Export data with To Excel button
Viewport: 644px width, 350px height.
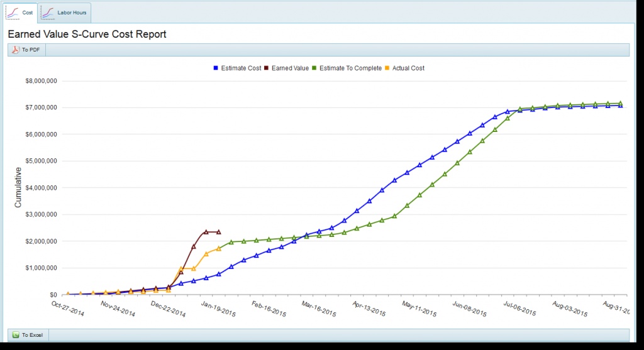click(28, 335)
